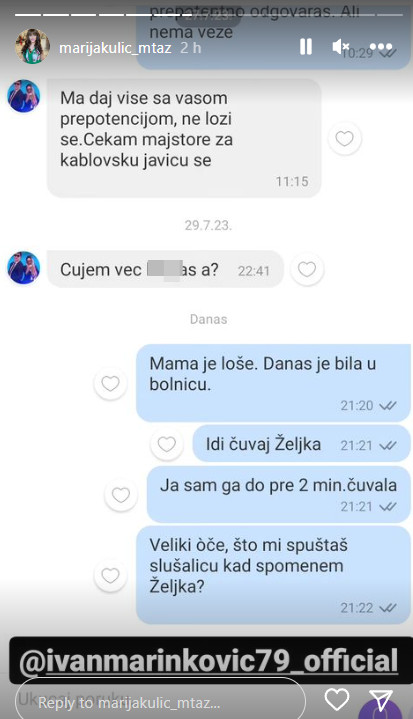The height and width of the screenshot is (719, 413).
Task: Click the marijakulic_mtaz username
Action: pyautogui.click(x=115, y=48)
